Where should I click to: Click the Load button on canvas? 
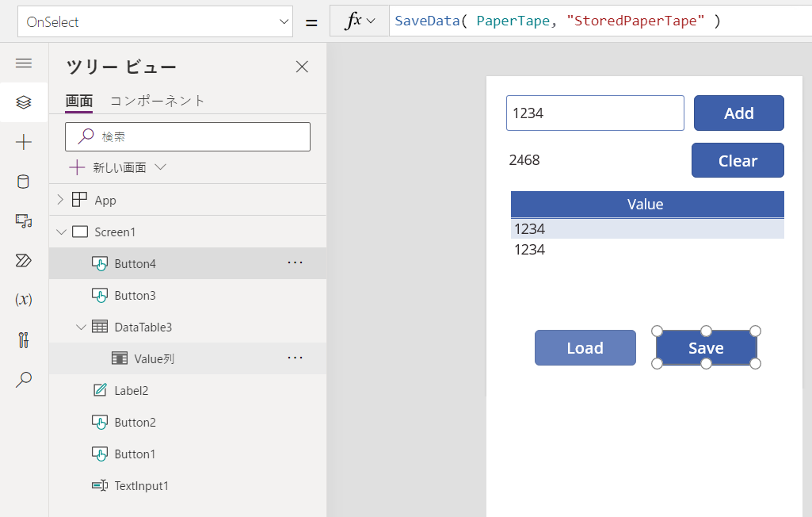585,347
